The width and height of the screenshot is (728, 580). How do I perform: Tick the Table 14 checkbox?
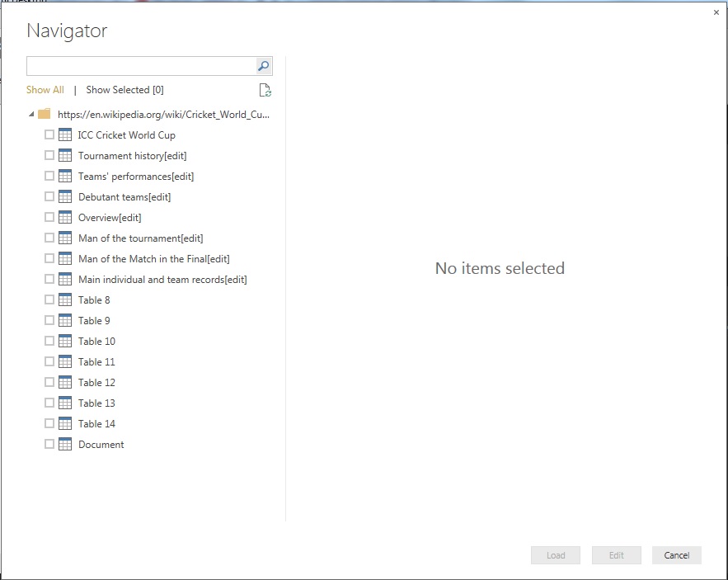point(49,423)
